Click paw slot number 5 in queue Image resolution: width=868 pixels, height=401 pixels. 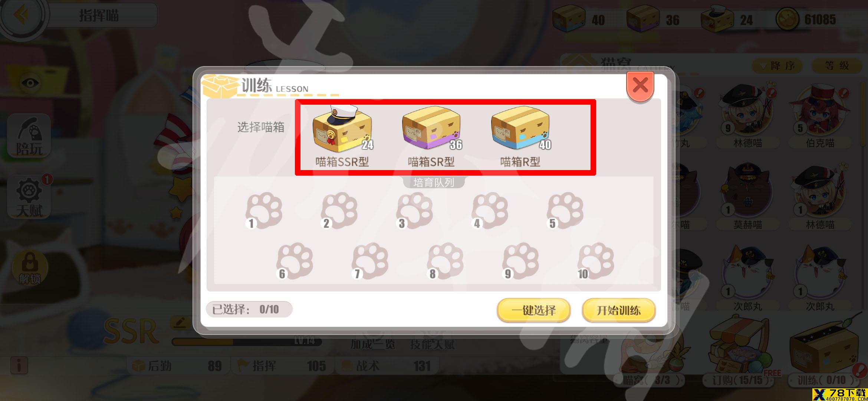click(565, 210)
